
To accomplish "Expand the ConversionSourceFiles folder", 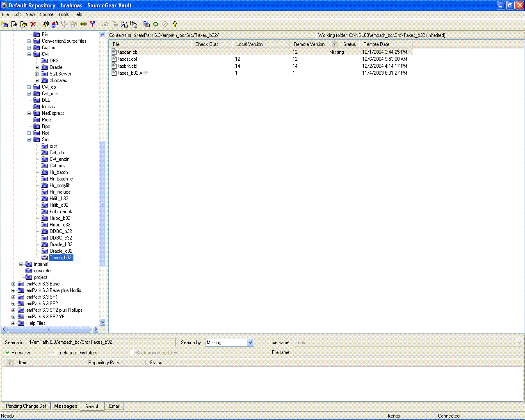I will coord(29,41).
